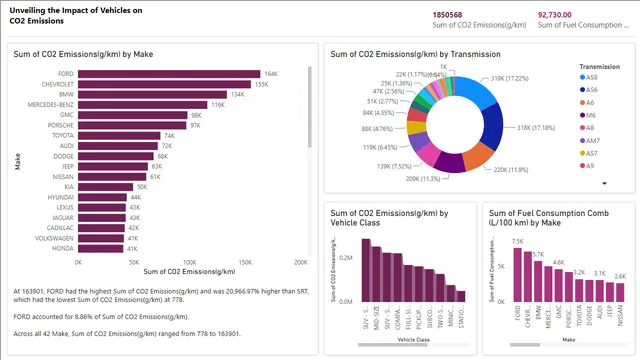Viewport: 640px width, 360px height.
Task: Click the VOLKSWAGEN axis label
Action: tap(54, 238)
